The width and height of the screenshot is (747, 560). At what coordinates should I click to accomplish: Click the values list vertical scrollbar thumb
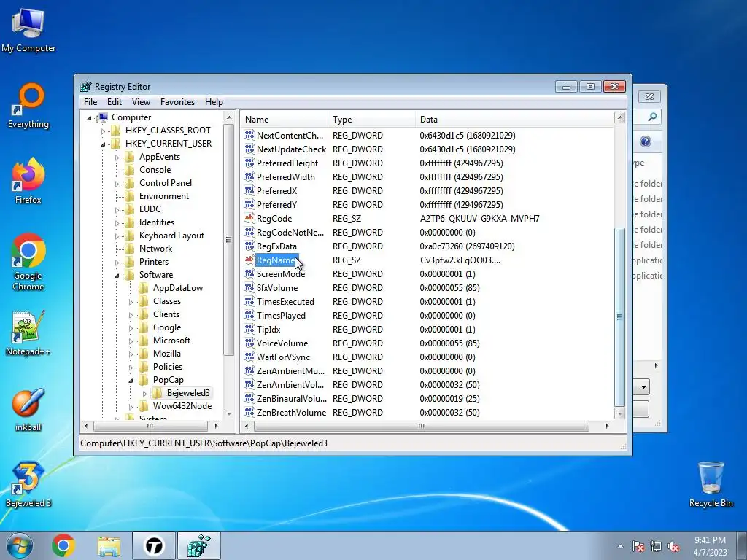[x=619, y=316]
